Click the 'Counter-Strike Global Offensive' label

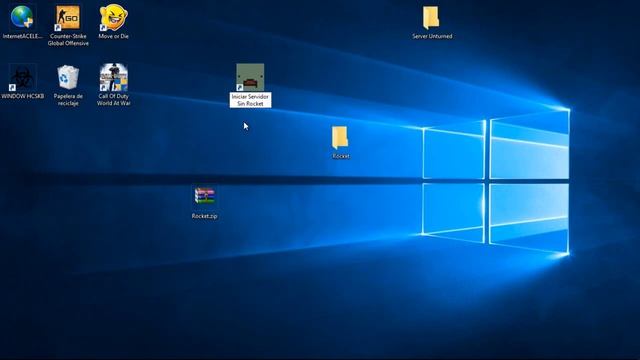pos(68,40)
